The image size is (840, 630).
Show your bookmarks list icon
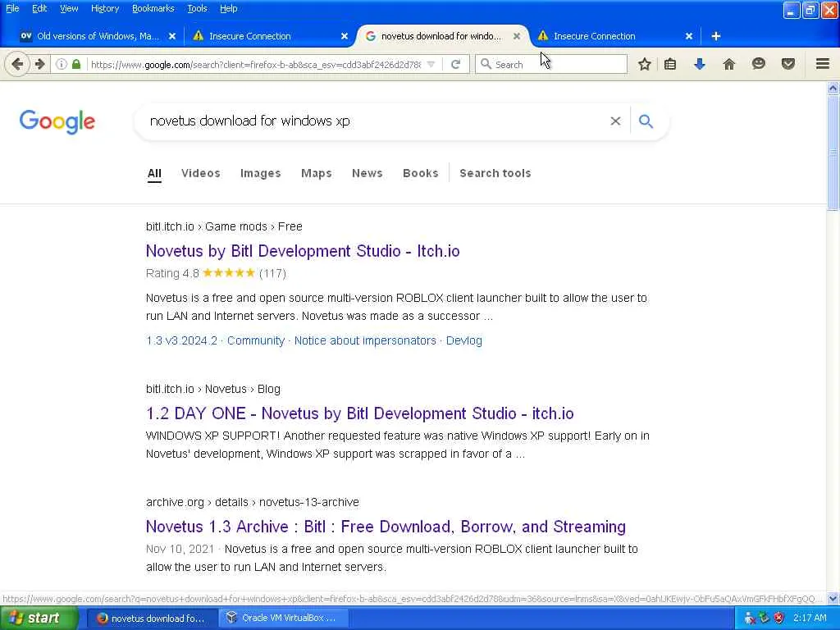(x=670, y=64)
